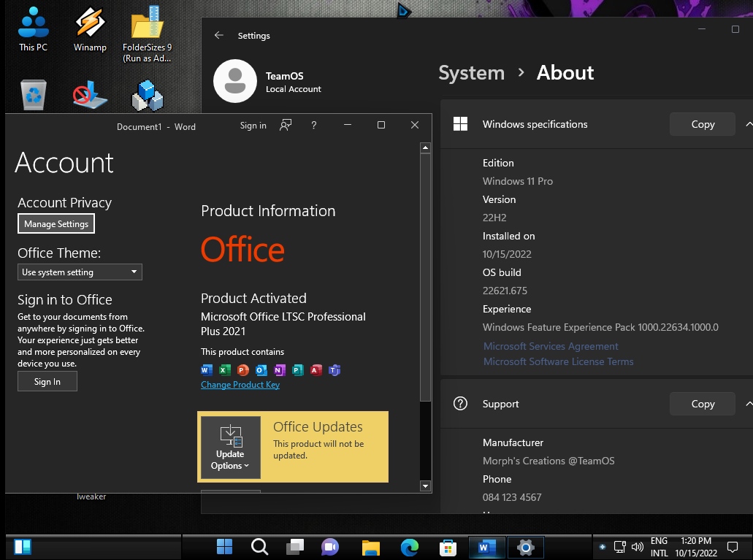Open the Office Theme dropdown
The image size is (753, 560).
[80, 272]
